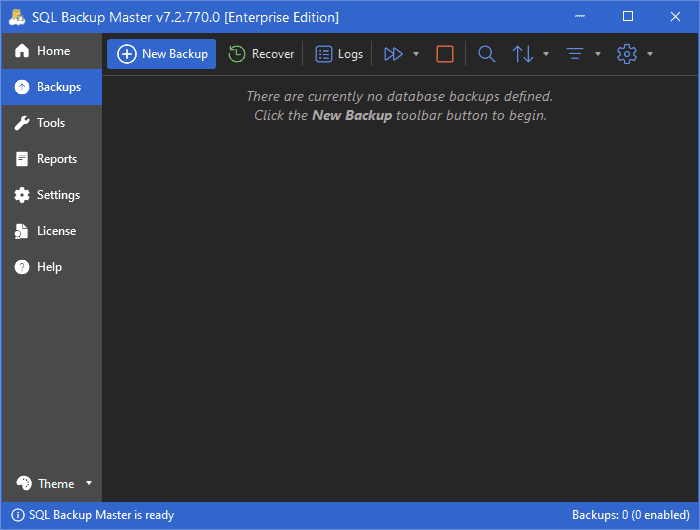Viewport: 700px width, 530px height.
Task: Click the green Recover clock icon
Action: tap(237, 54)
